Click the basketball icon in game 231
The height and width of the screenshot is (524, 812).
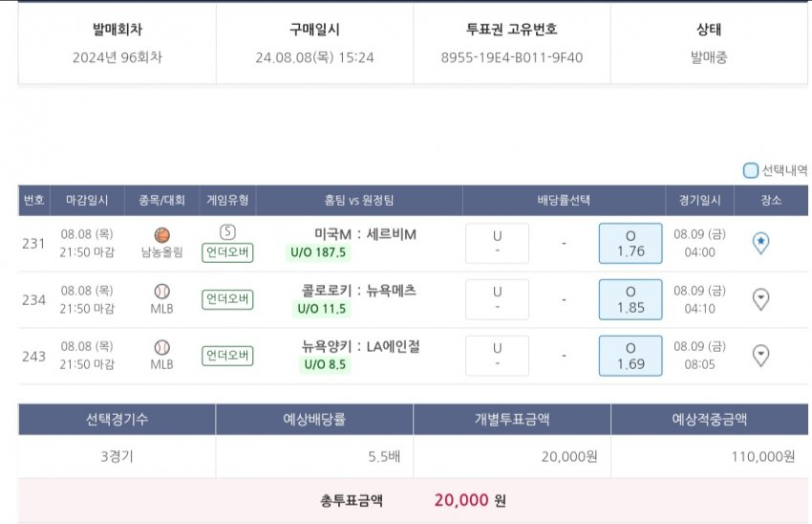[x=160, y=234]
